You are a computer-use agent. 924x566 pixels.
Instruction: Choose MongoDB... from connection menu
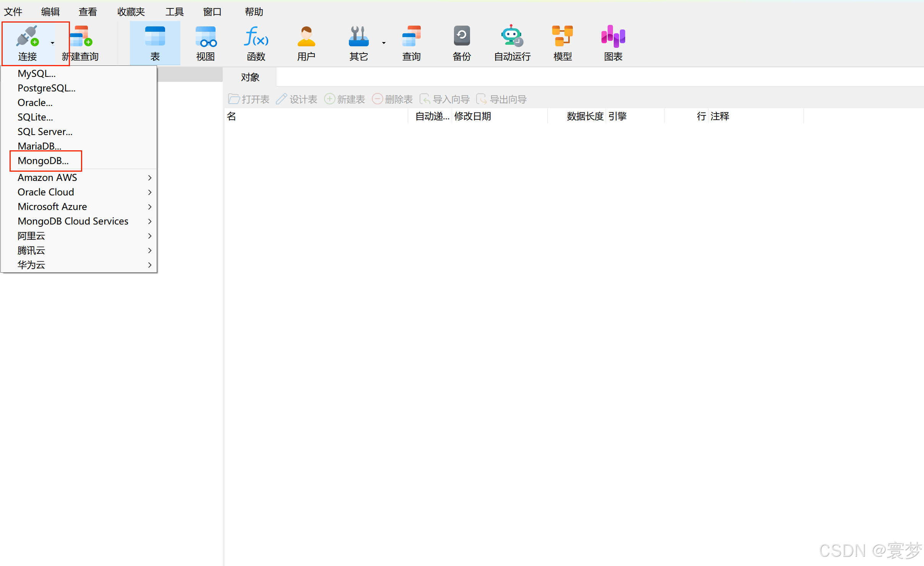coord(43,161)
